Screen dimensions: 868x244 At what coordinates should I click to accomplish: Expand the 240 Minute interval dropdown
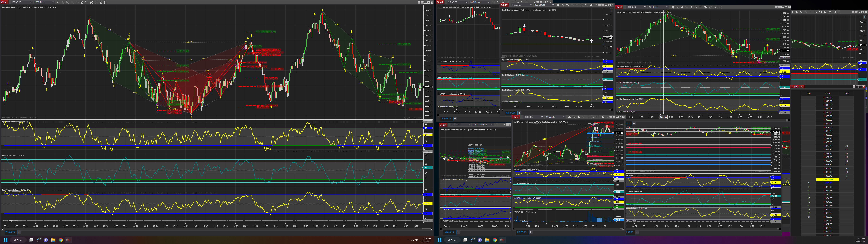pos(489,2)
